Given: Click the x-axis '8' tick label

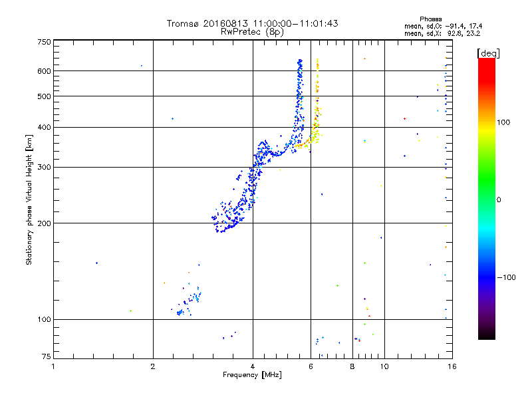Looking at the screenshot, I should click(x=352, y=366).
